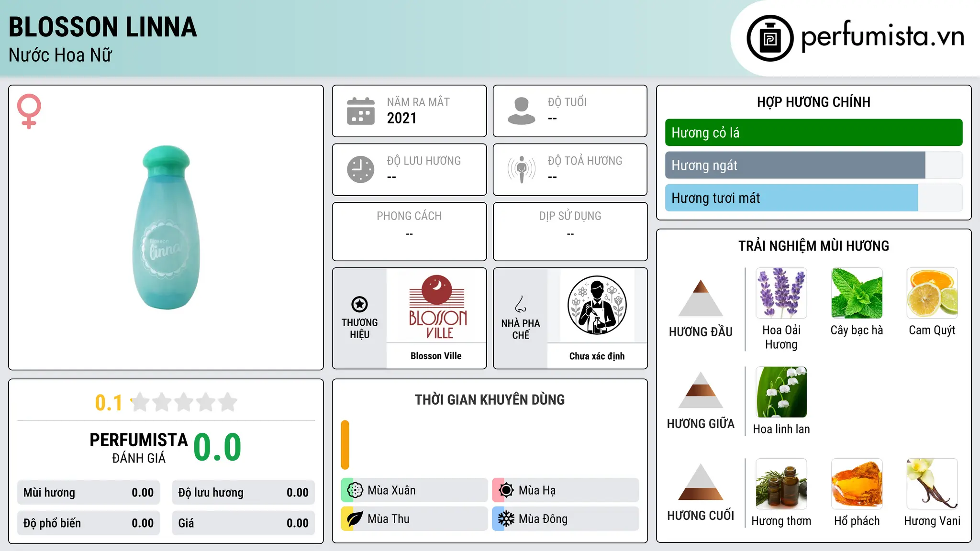Select the Mùa Hạ season label
The image size is (980, 551).
[537, 490]
